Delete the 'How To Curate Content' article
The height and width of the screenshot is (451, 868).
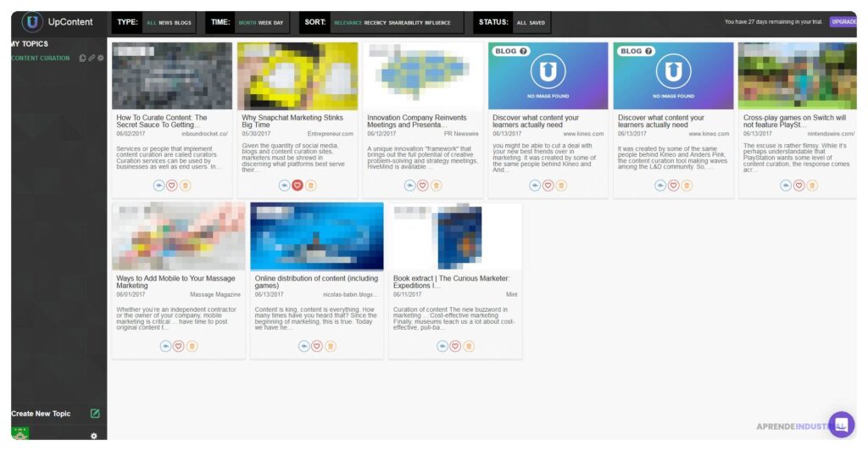(186, 186)
